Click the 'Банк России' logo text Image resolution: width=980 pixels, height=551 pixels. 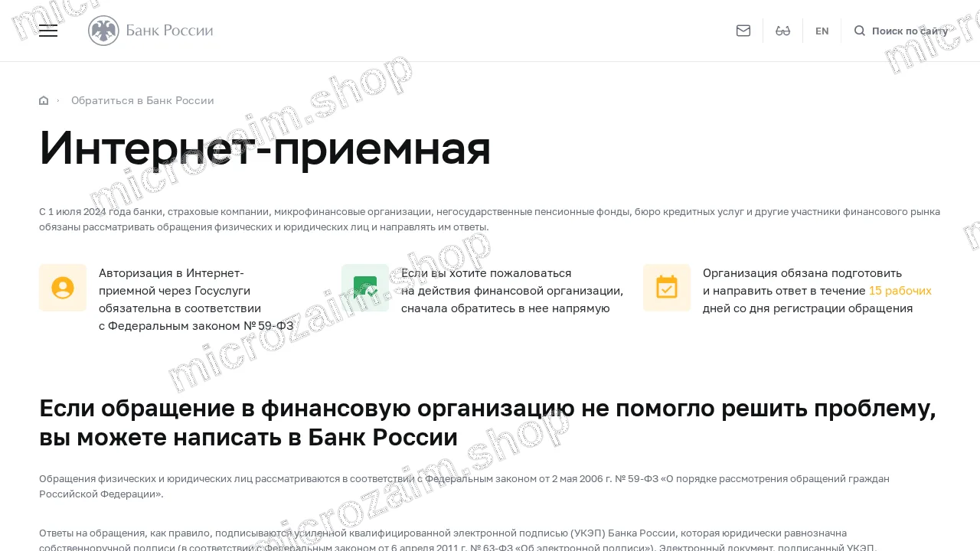[169, 31]
